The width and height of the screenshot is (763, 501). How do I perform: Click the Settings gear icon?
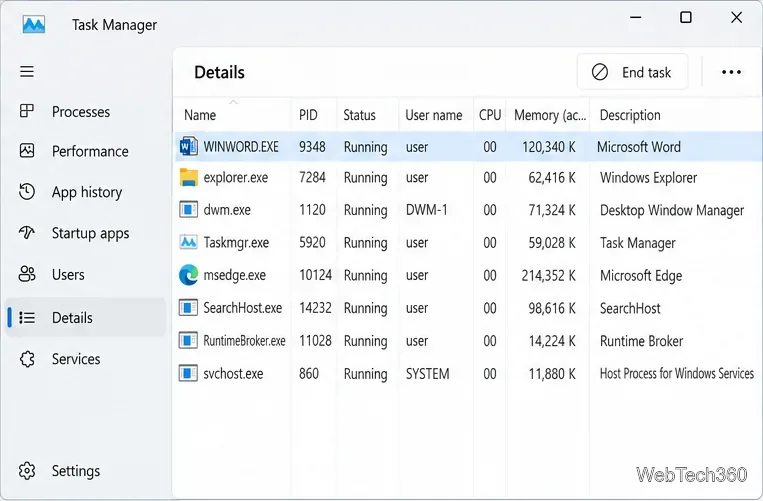27,471
